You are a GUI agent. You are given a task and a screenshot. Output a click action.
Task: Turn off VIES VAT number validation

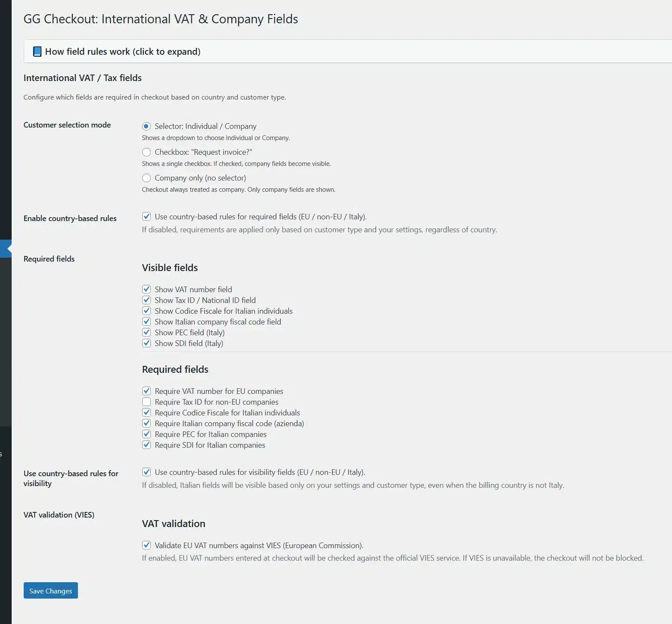point(146,545)
